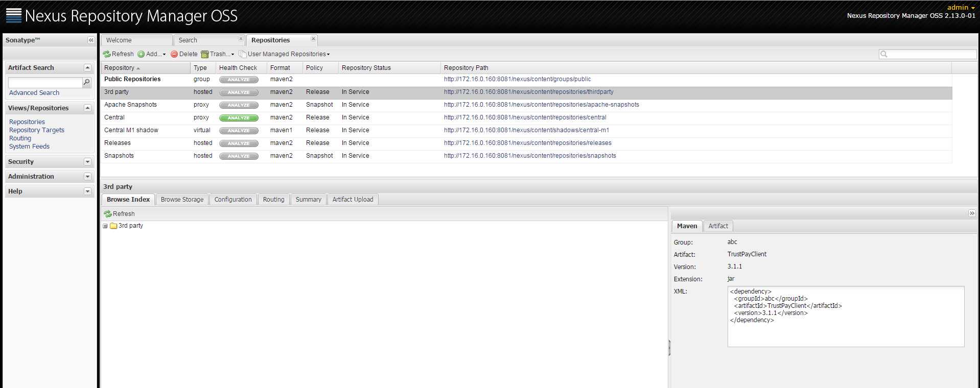This screenshot has height=388, width=980.
Task: Sort by the Repository column header
Action: tap(146, 68)
